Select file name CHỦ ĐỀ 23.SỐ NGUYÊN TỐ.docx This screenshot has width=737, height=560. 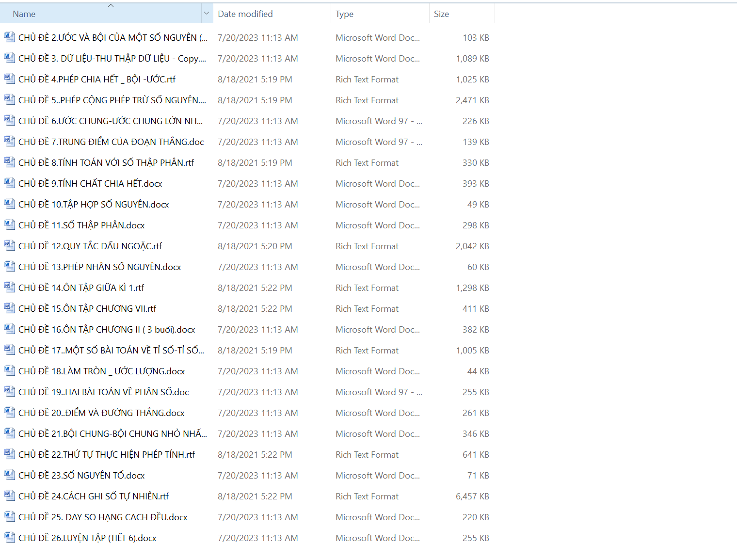point(81,475)
